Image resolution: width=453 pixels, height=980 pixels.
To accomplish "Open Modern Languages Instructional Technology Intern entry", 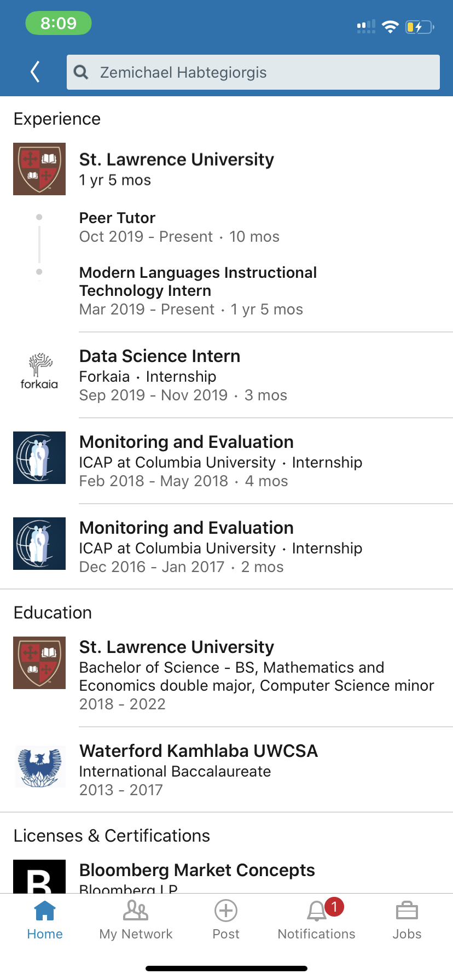I will (198, 281).
